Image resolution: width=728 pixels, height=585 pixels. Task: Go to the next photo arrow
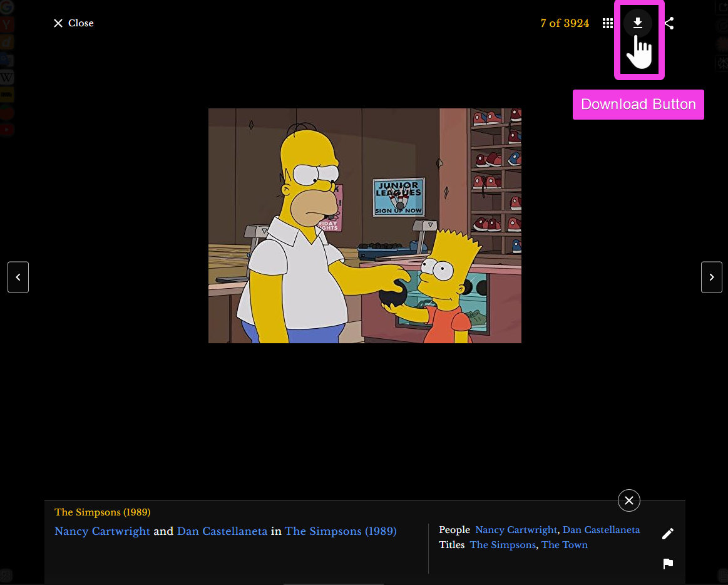pyautogui.click(x=711, y=277)
